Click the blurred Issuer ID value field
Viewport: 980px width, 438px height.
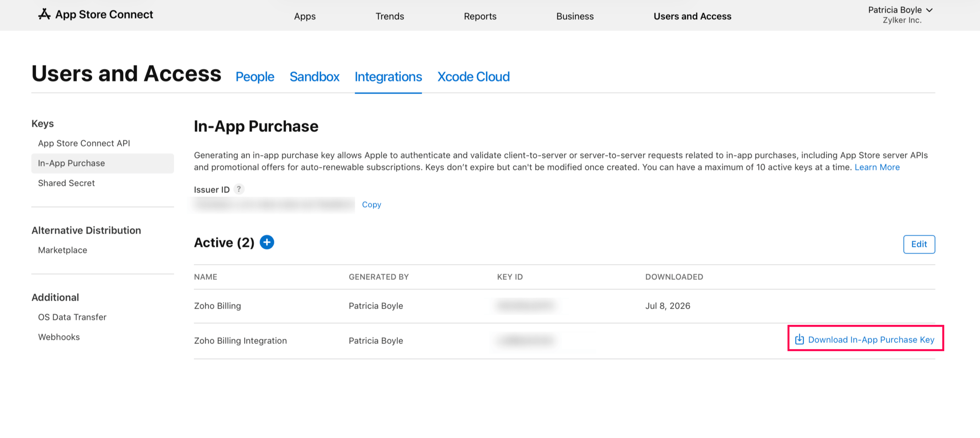click(274, 205)
